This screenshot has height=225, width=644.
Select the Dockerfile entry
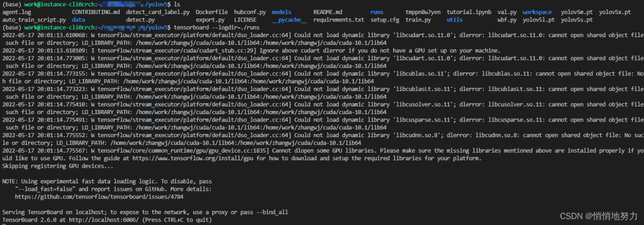coord(211,12)
